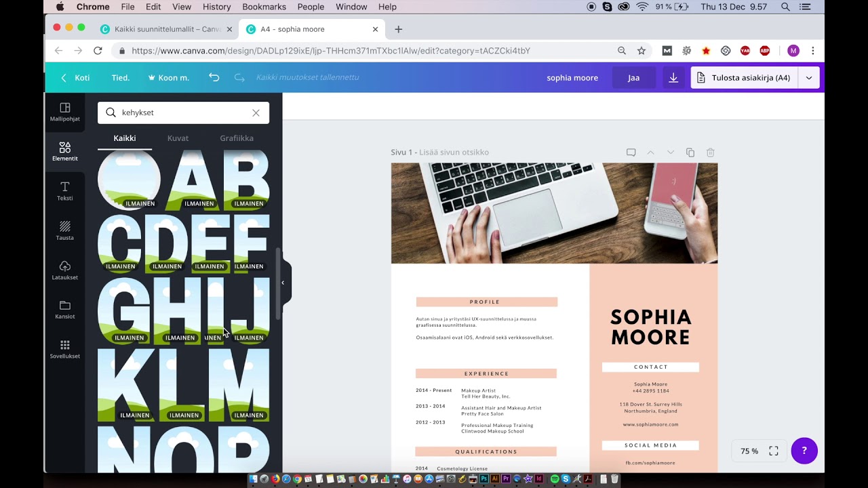
Task: Open the Chrome profile M avatar
Action: tap(793, 51)
